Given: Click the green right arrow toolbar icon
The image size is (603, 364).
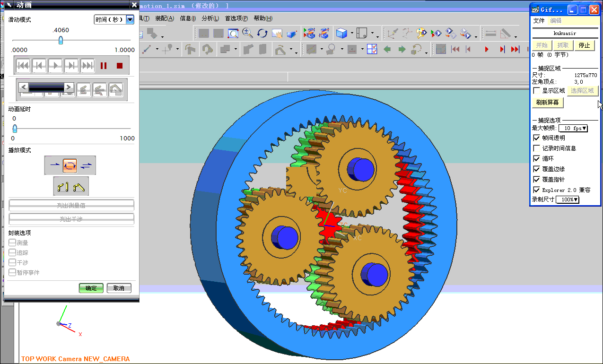Looking at the screenshot, I should (x=402, y=49).
